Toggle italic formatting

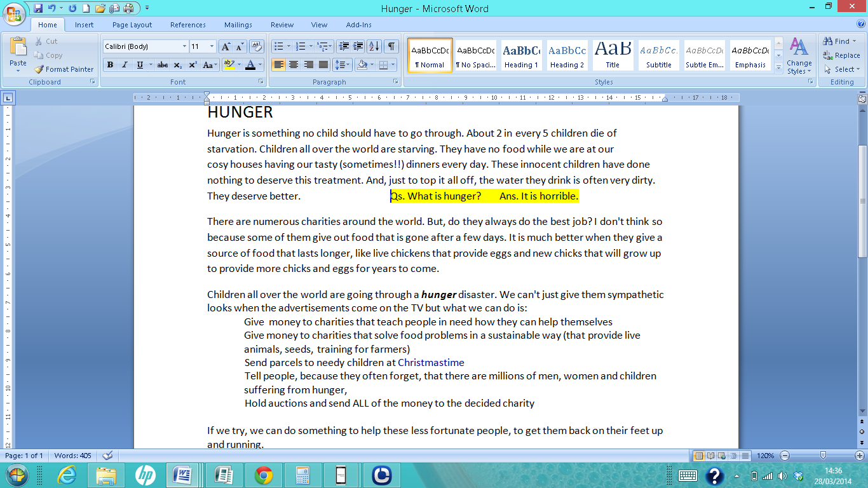(125, 65)
